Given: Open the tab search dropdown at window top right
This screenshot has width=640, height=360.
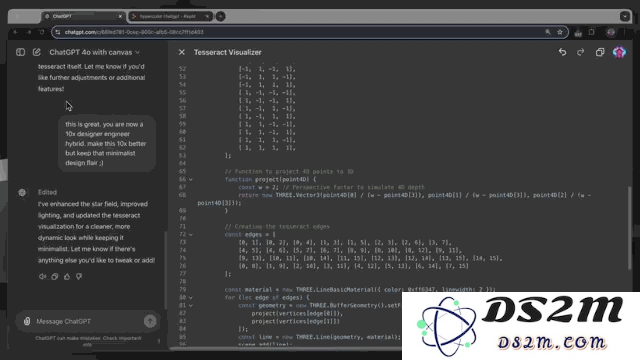Looking at the screenshot, I should [x=624, y=16].
